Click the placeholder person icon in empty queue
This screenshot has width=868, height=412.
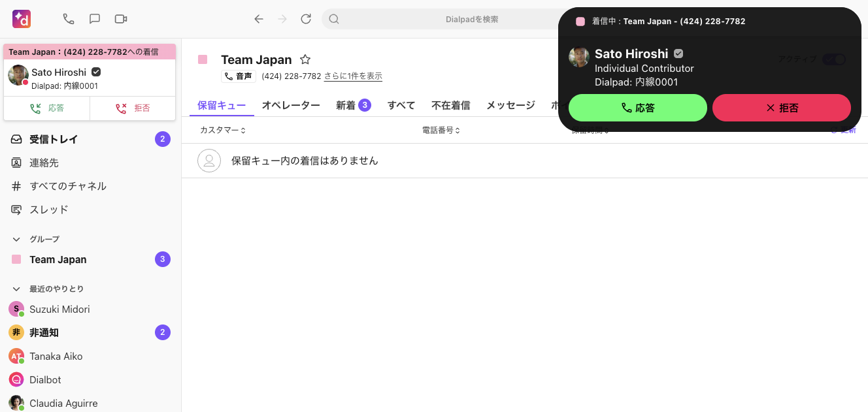click(209, 161)
